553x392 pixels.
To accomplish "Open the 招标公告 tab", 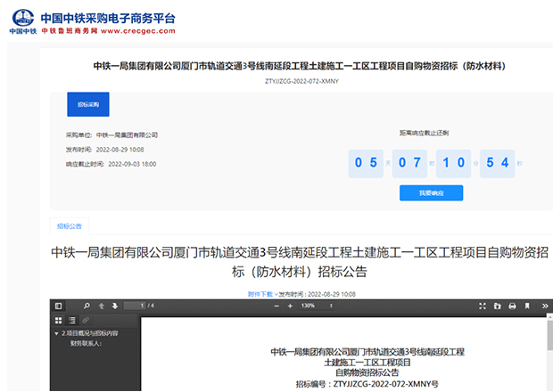I will (70, 226).
